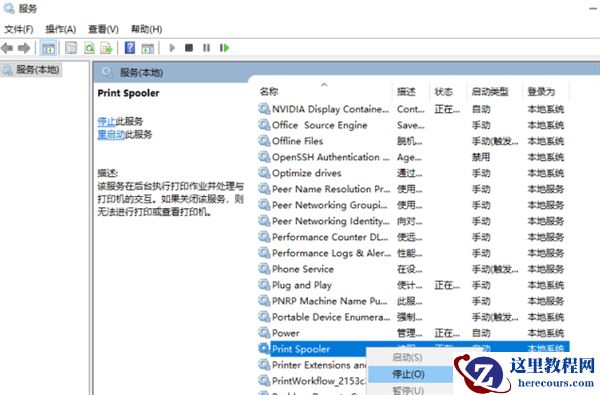The width and height of the screenshot is (600, 395).
Task: Click the Back arrow in toolbar
Action: (x=7, y=48)
